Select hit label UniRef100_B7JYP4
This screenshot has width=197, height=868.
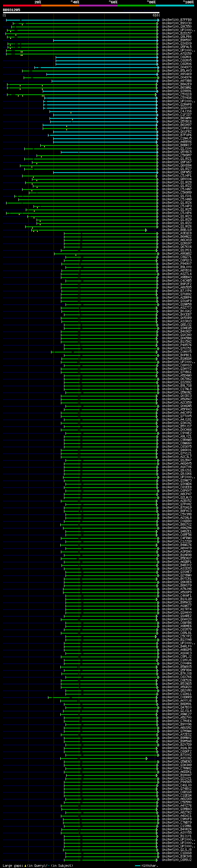177,291
